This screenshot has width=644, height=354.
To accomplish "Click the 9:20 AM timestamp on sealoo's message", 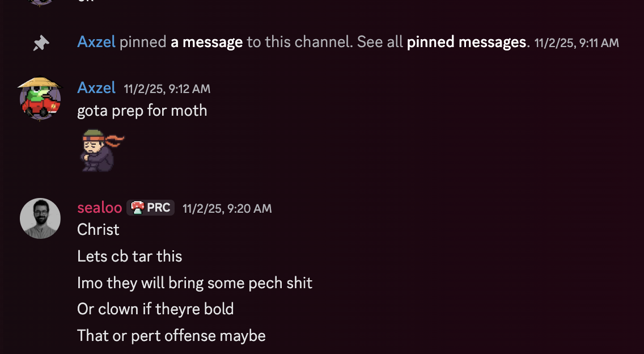I will [227, 208].
